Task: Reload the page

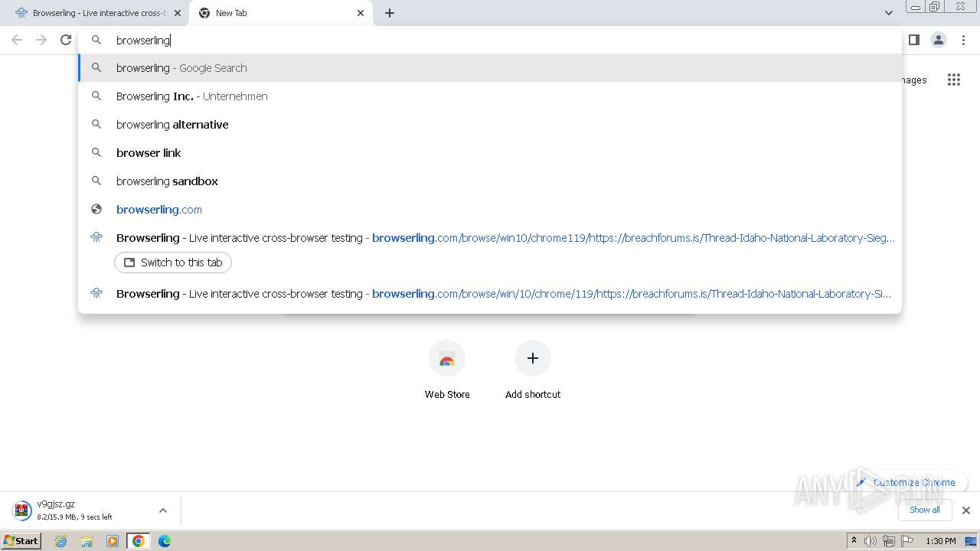Action: point(66,40)
